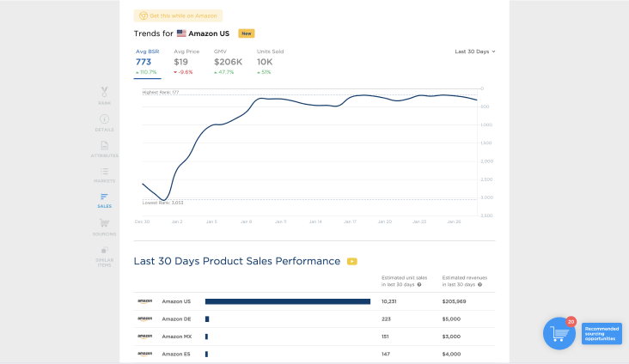Click the help icon beside Estimated revenues
Viewport: 629px width, 364px height.
[479, 285]
